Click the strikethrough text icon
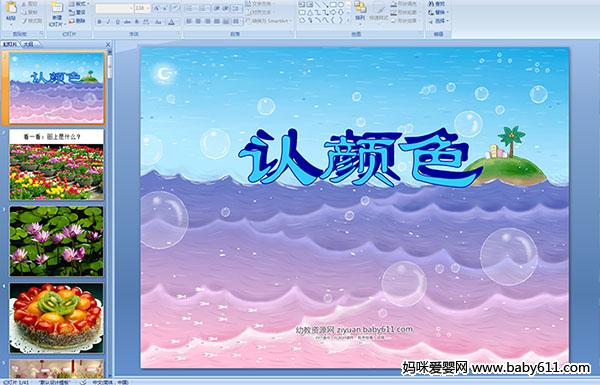Screen dimensions: 600x385 [x=127, y=22]
